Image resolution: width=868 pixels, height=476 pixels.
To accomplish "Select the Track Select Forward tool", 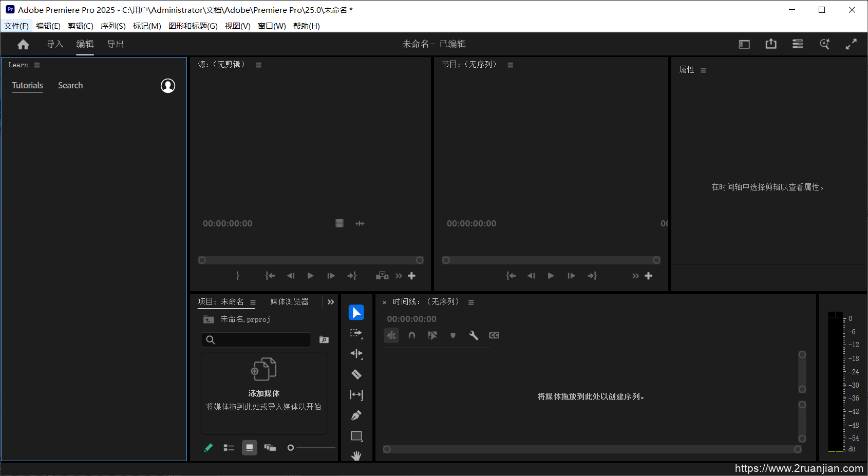I will tap(356, 333).
